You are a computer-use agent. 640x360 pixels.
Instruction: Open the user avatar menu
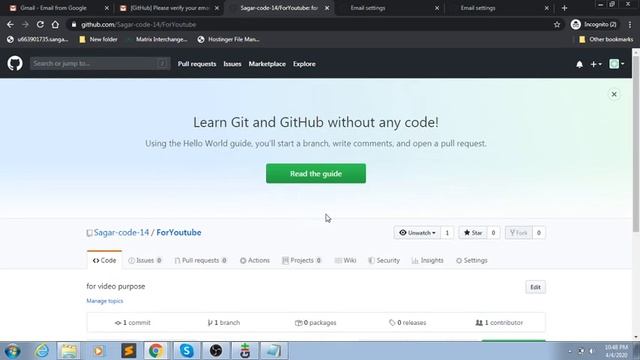click(616, 64)
